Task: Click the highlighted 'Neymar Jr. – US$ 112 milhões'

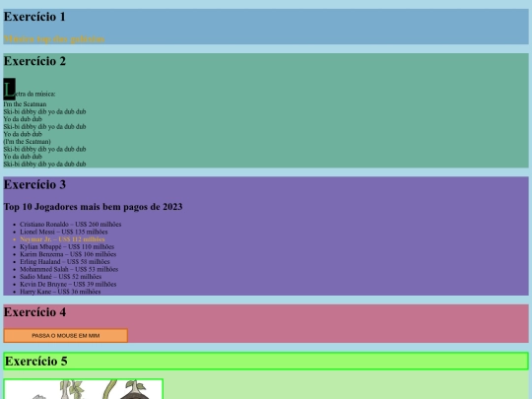Action: click(x=62, y=239)
